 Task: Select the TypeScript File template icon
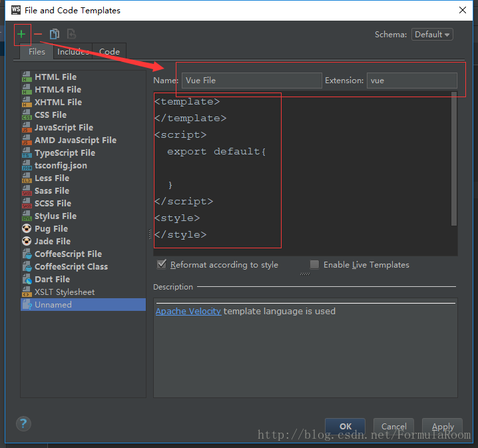[27, 152]
